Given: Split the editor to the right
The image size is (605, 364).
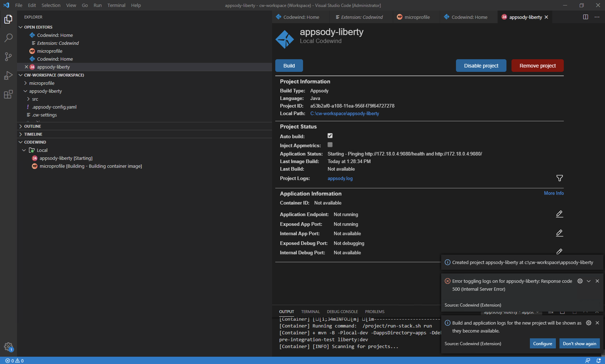Looking at the screenshot, I should (x=585, y=17).
